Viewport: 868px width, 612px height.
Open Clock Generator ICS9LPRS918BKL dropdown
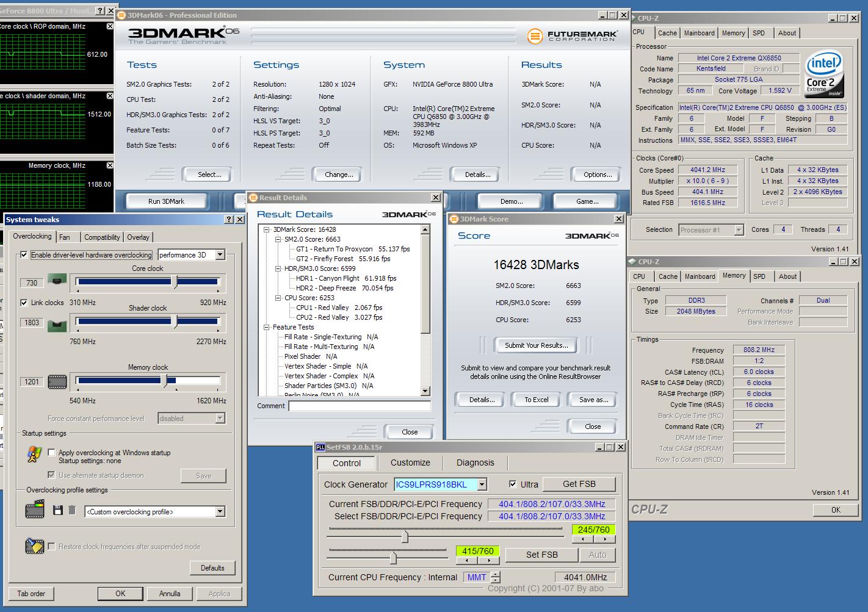click(x=482, y=484)
